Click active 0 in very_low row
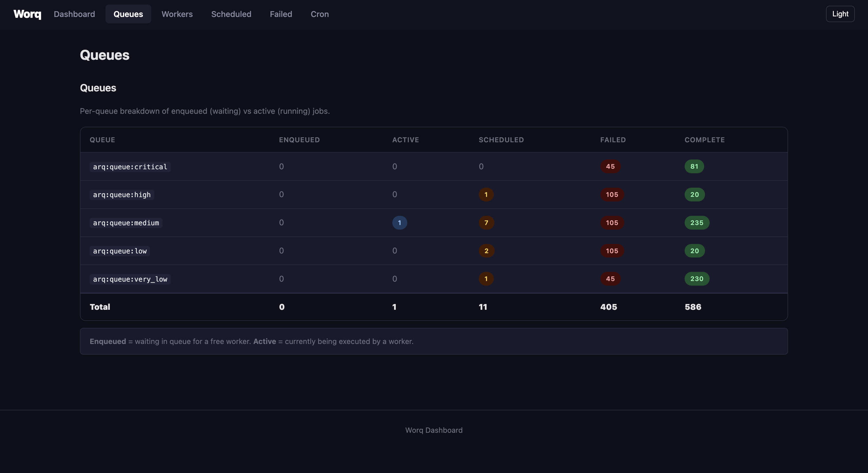 pos(395,279)
